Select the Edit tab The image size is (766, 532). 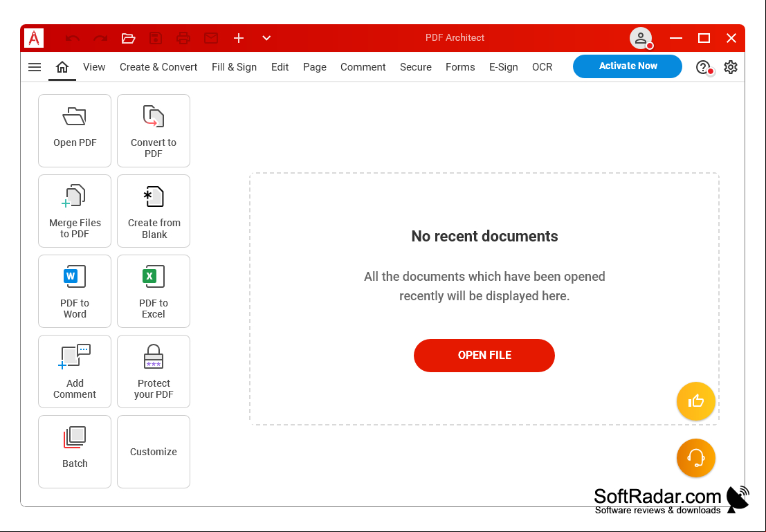[280, 67]
